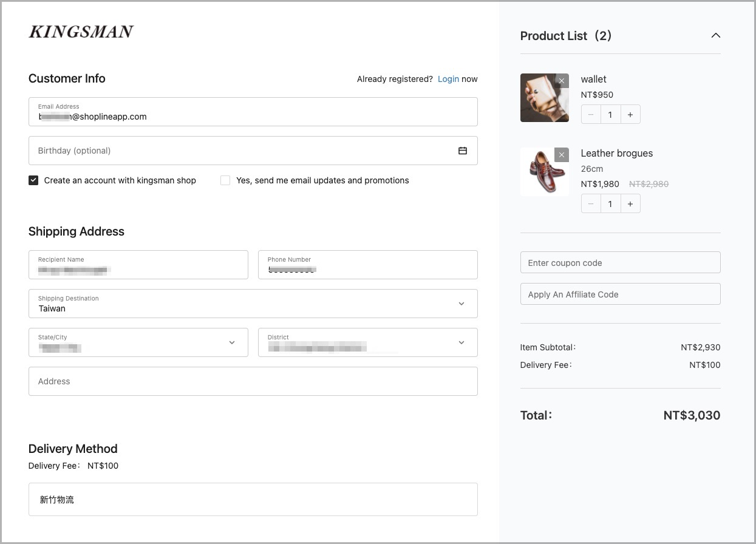
Task: Open the State/City dropdown
Action: 138,342
